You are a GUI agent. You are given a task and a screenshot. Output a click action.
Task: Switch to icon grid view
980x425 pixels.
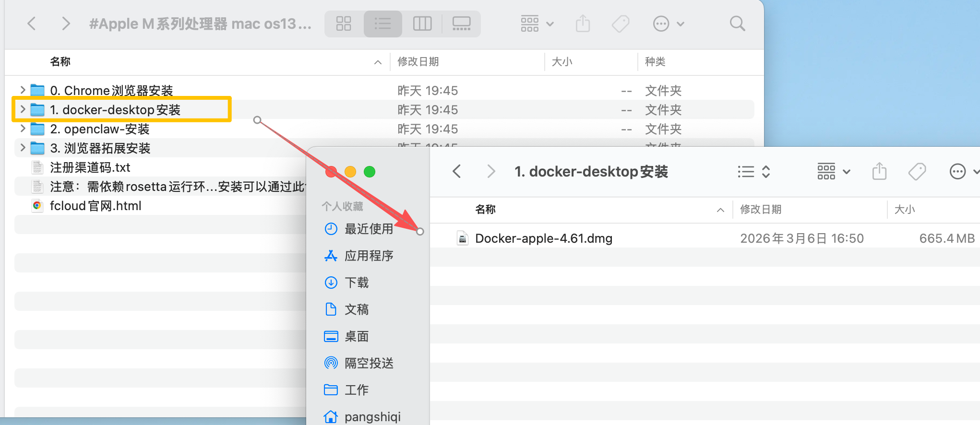coord(344,24)
